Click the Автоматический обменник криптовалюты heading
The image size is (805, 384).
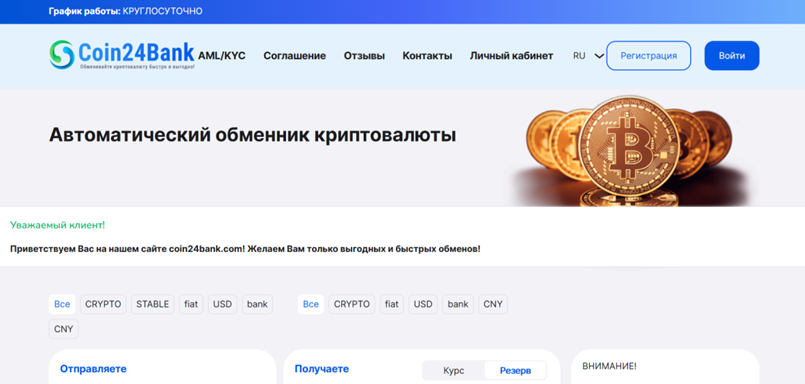click(x=252, y=135)
